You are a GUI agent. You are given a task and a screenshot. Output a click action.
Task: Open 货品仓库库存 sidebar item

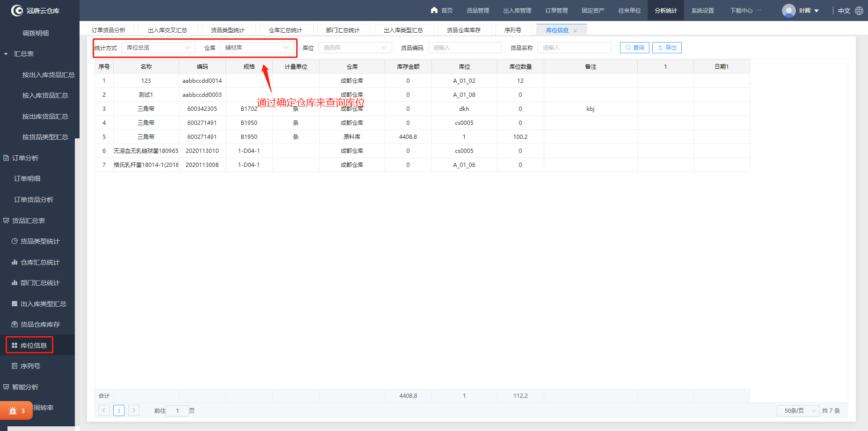pyautogui.click(x=36, y=324)
